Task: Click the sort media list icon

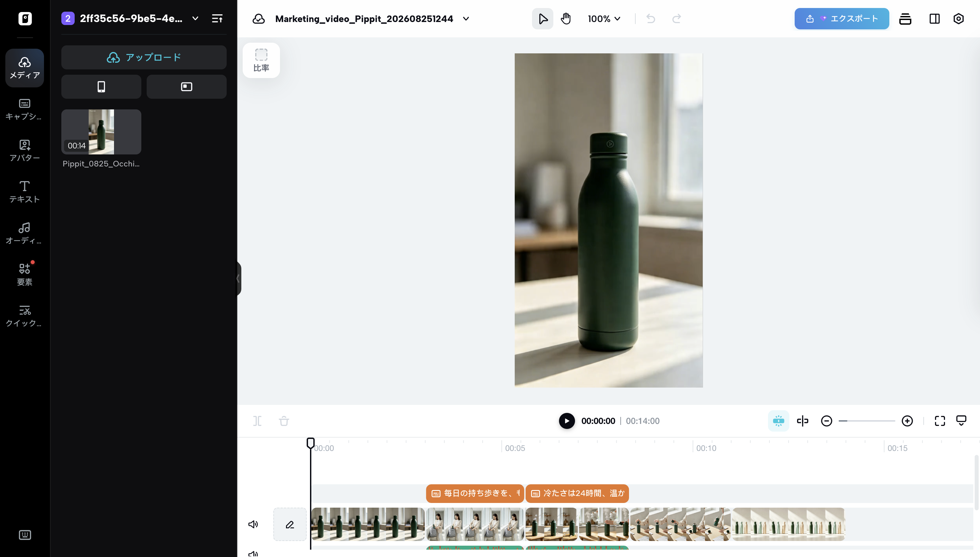Action: click(x=217, y=18)
